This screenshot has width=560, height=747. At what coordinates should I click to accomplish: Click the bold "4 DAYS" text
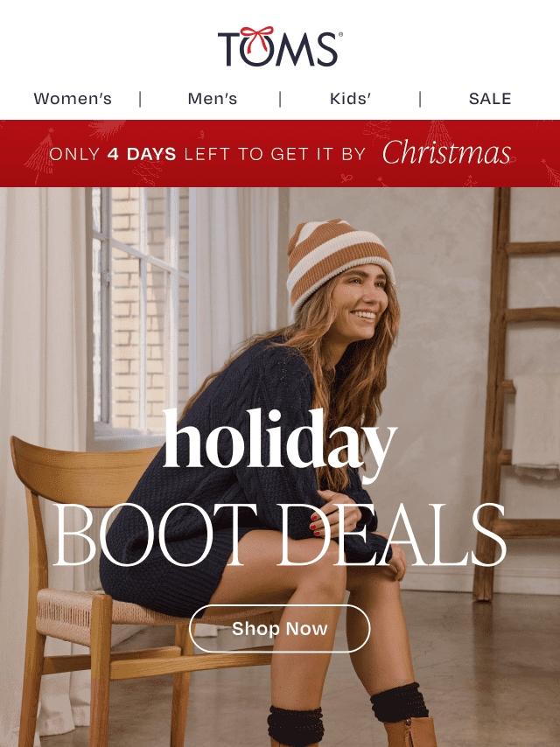pos(142,154)
